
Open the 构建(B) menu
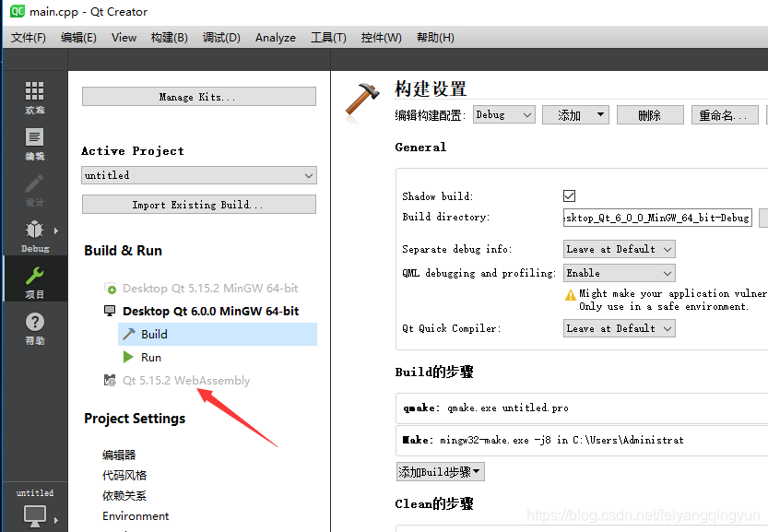[169, 37]
